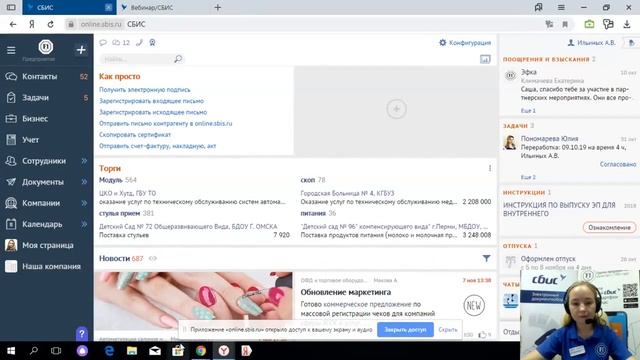Viewport: 640px width, 360px height.
Task: Show more with Еще 2 under Задачи
Action: coord(528,177)
